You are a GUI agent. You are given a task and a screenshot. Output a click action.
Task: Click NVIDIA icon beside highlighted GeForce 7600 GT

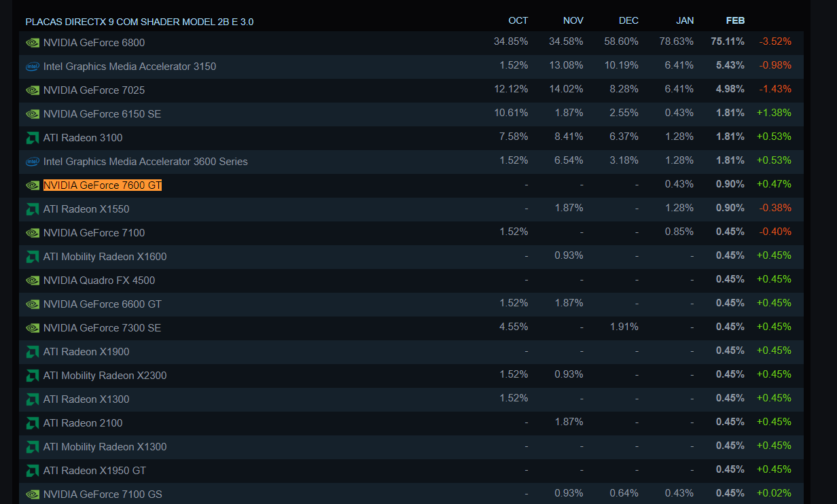pos(32,185)
